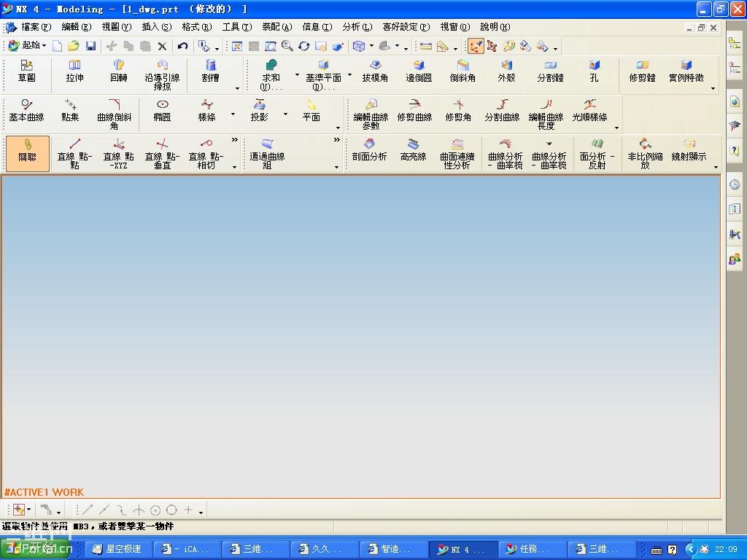The image size is (747, 560).
Task: Select the 曲線倒斜角 curve chamfer tool
Action: click(115, 114)
